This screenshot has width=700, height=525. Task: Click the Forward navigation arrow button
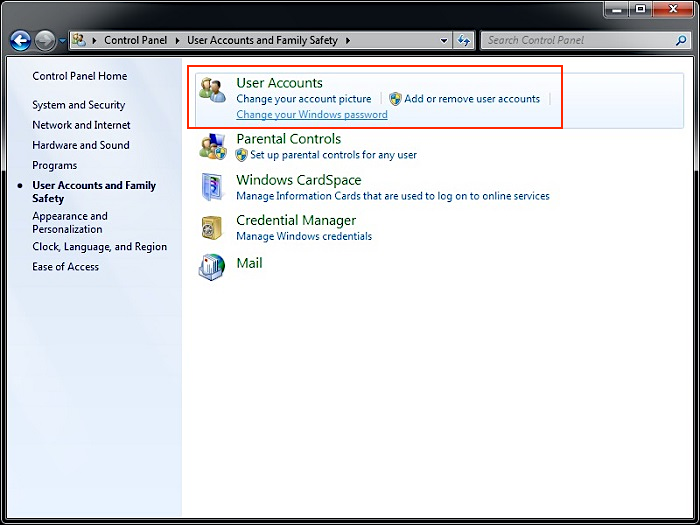[45, 41]
